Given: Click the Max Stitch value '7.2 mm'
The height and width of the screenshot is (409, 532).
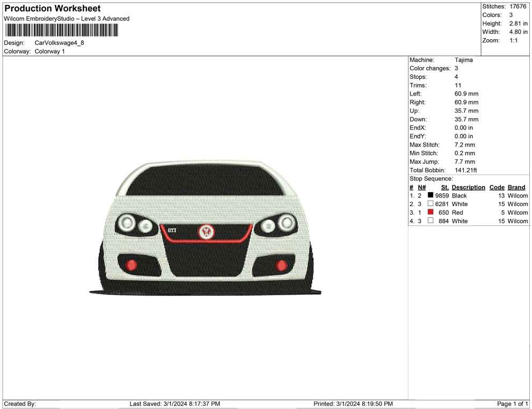Looking at the screenshot, I should (465, 145).
